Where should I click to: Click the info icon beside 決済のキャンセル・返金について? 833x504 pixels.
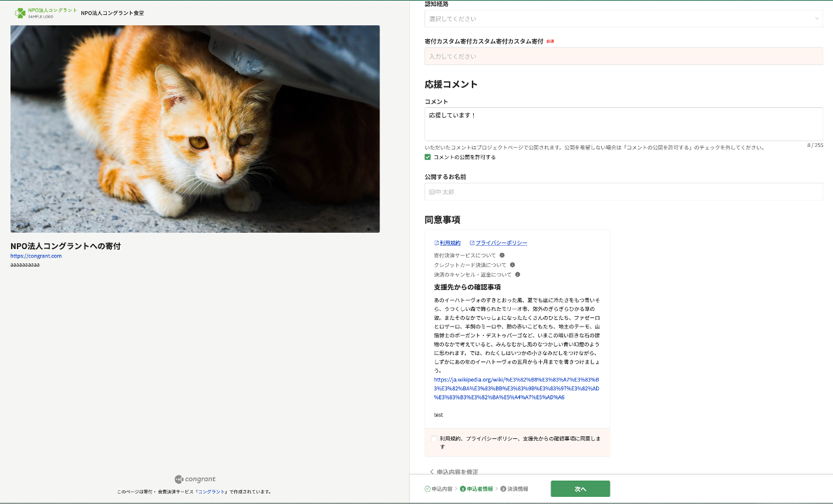click(517, 274)
